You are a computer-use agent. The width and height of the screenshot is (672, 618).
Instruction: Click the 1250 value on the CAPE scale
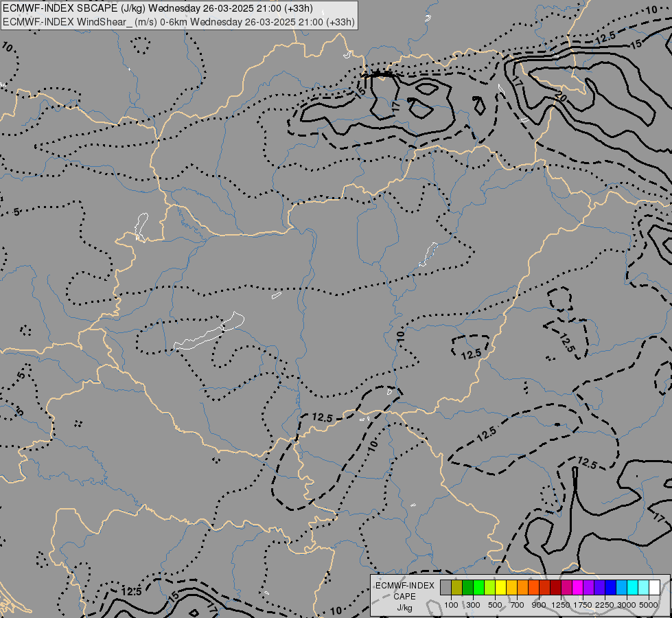[561, 605]
